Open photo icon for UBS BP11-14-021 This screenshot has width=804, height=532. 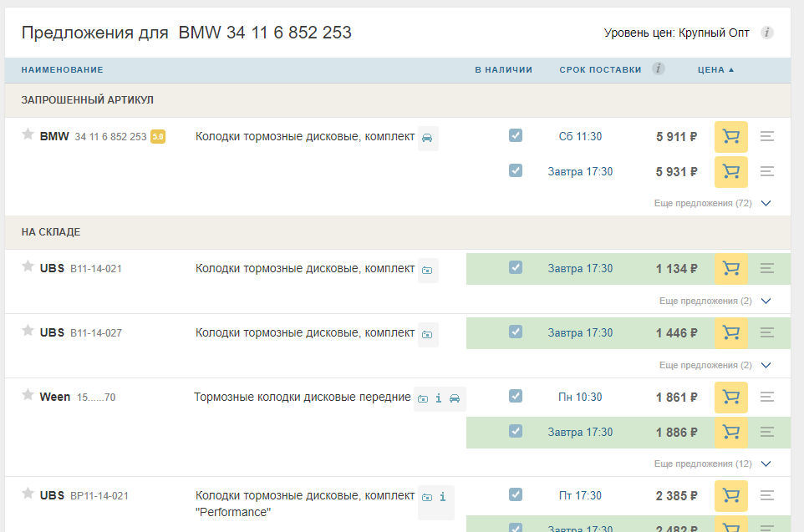point(427,497)
